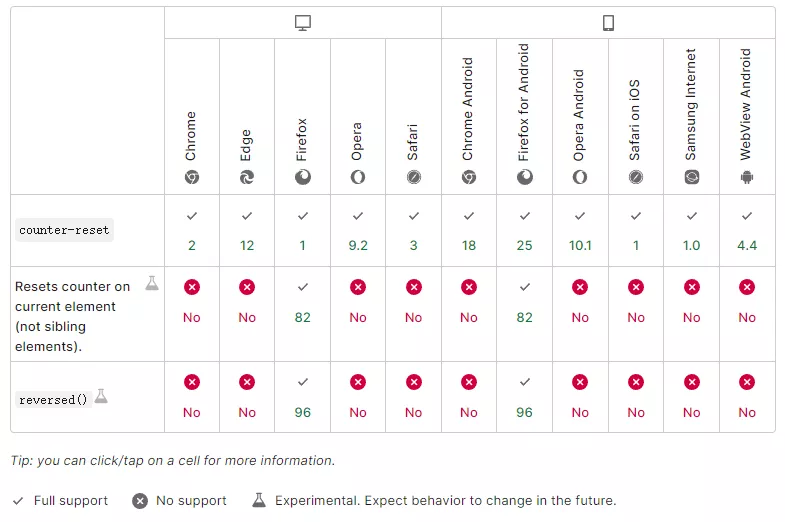Click experimental flask icon beside reversed()
785x522 pixels.
101,397
